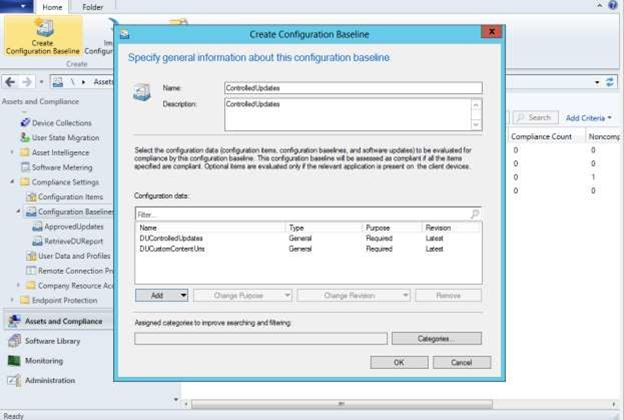Open the Device Collections node icon
This screenshot has width=624, height=420.
[23, 123]
